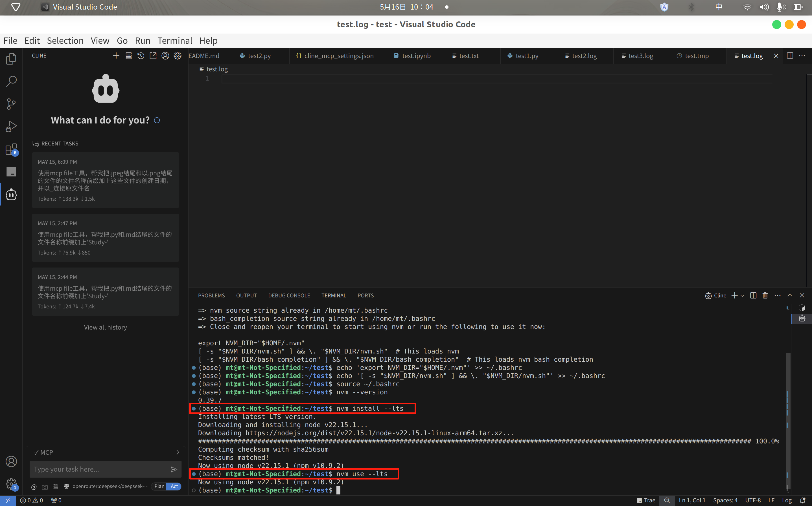
Task: Toggle notifications bell in status bar
Action: click(x=802, y=500)
